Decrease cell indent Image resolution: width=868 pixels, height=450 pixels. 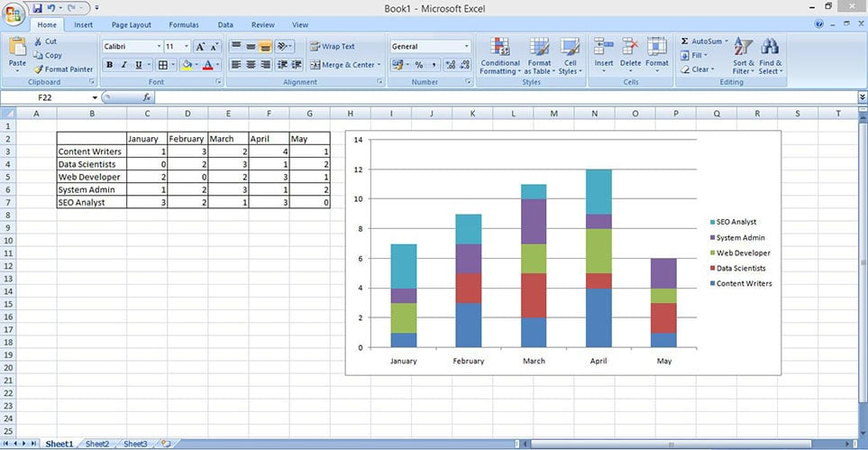(x=282, y=65)
